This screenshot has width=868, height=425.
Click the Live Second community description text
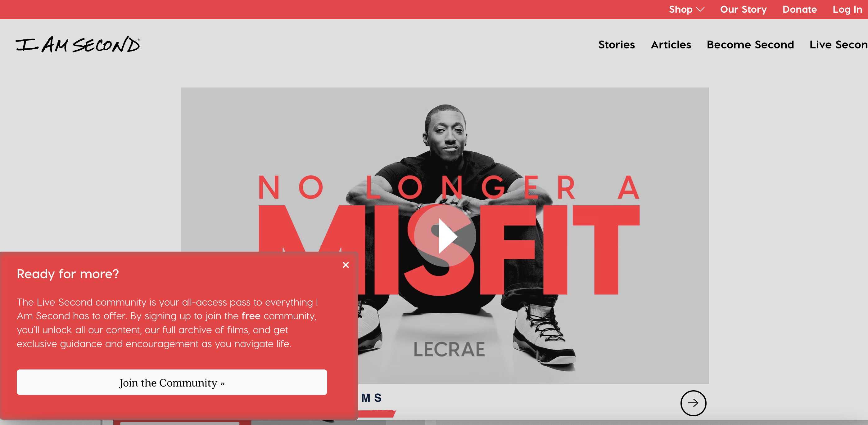pos(167,323)
